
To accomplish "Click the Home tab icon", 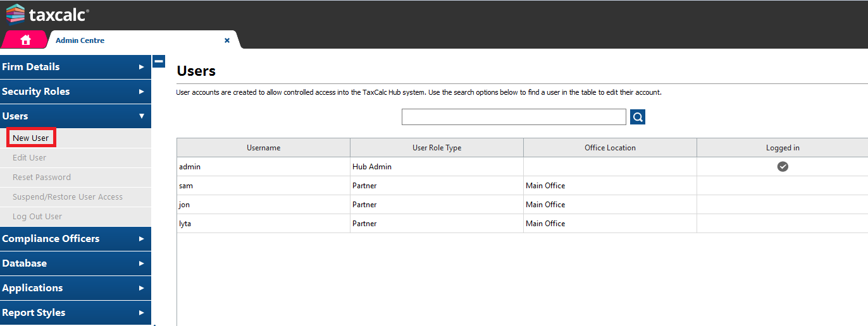I will click(25, 40).
